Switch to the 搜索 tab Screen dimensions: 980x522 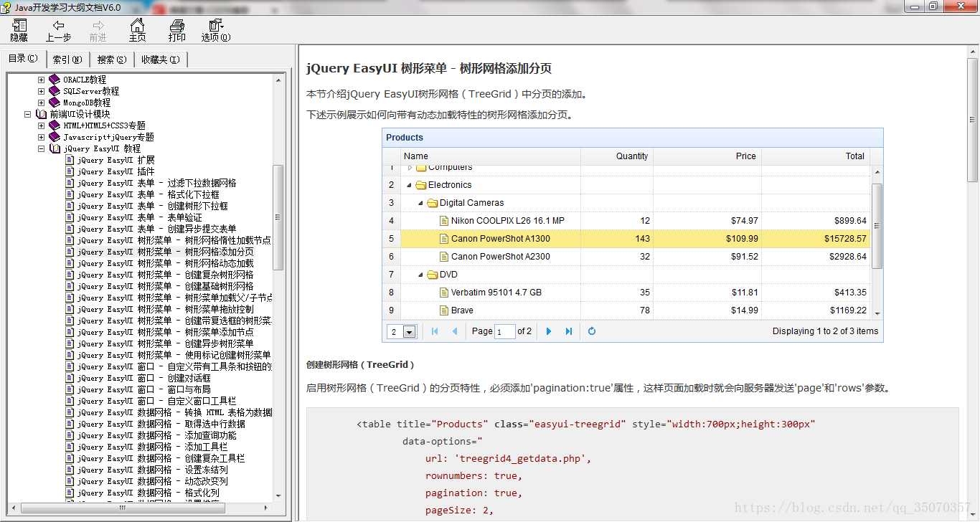tap(112, 60)
